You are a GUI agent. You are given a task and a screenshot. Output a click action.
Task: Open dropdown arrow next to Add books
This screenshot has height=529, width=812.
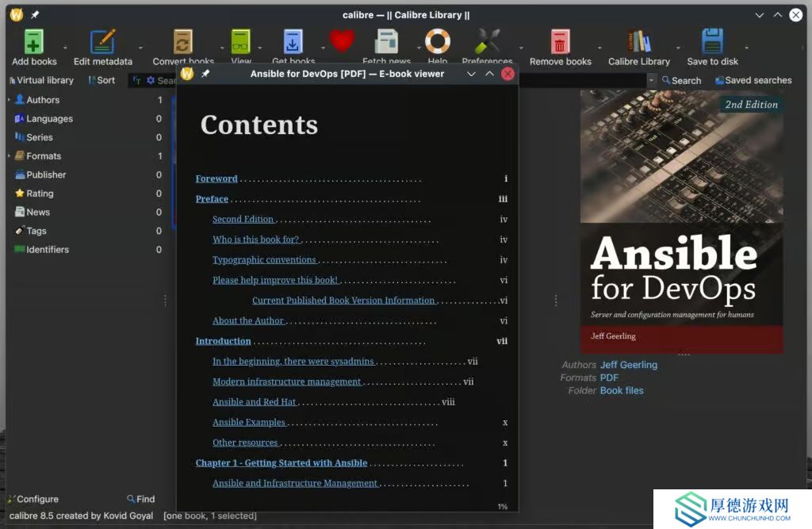click(65, 48)
